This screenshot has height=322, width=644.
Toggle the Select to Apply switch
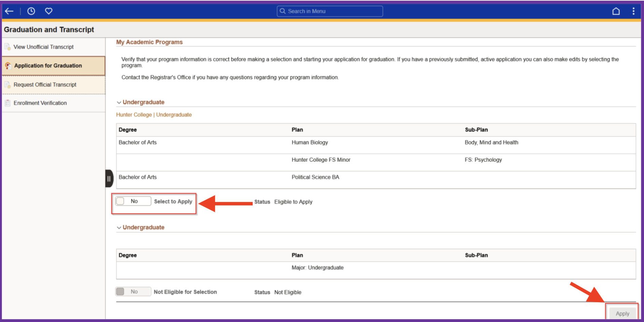tap(133, 201)
